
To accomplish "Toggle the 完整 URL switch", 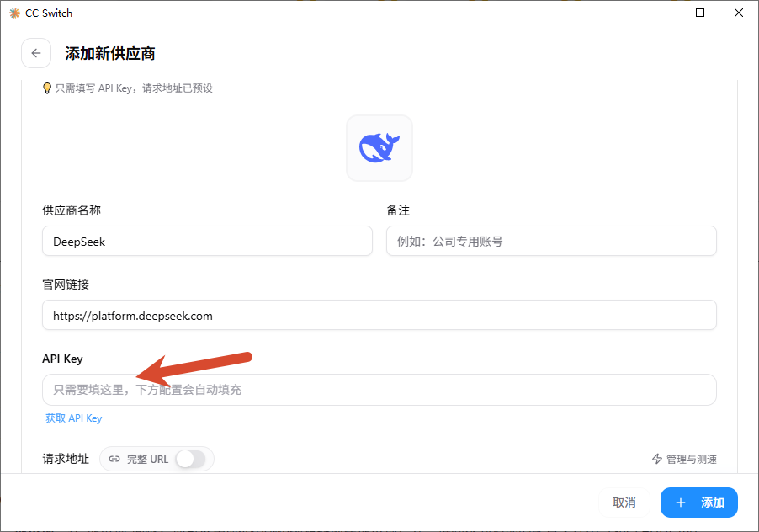I will [191, 459].
